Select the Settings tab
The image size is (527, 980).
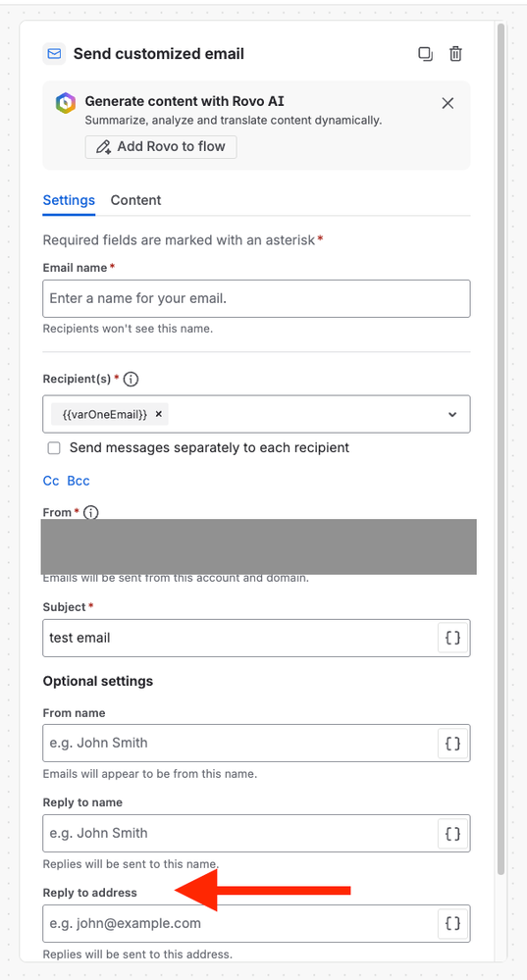point(69,201)
